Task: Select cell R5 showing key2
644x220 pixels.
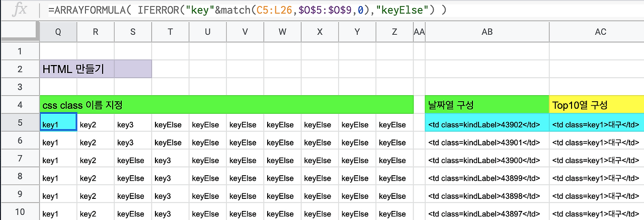Action: click(x=96, y=122)
